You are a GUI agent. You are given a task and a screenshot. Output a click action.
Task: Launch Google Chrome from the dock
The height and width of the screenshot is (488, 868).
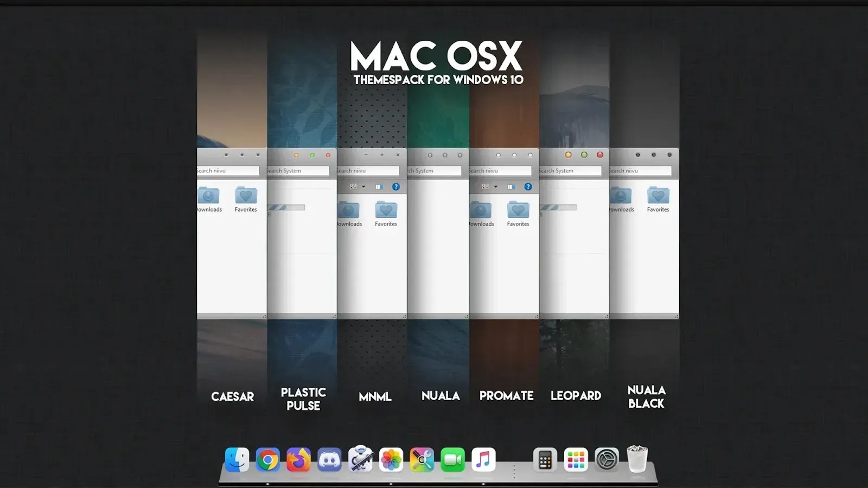(x=268, y=460)
